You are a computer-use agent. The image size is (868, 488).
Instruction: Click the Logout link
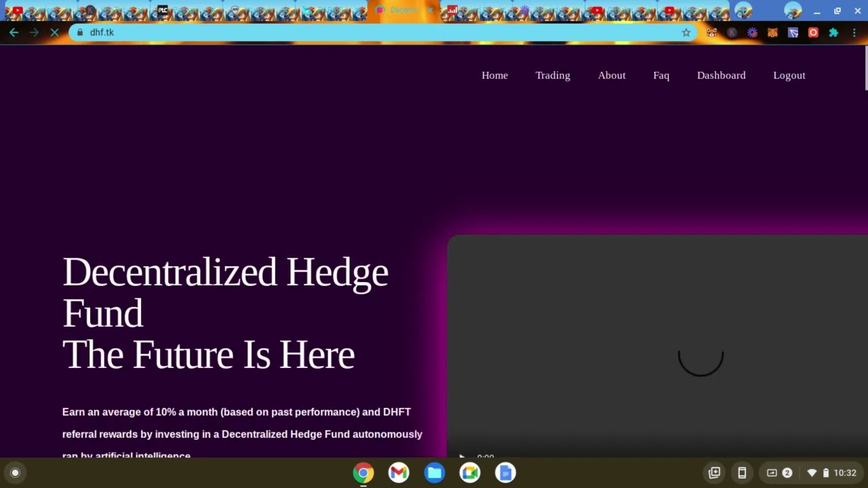(x=789, y=75)
